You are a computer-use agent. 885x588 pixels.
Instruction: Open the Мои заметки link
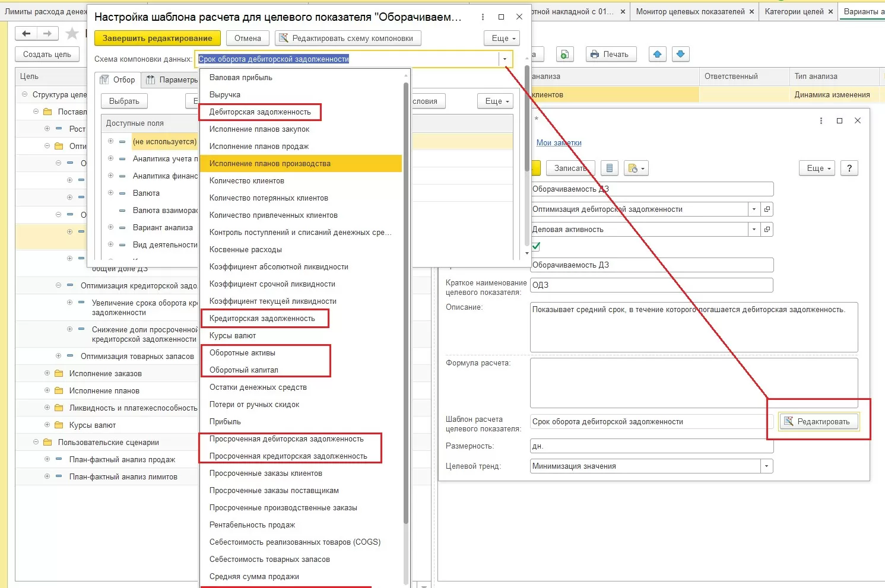559,143
